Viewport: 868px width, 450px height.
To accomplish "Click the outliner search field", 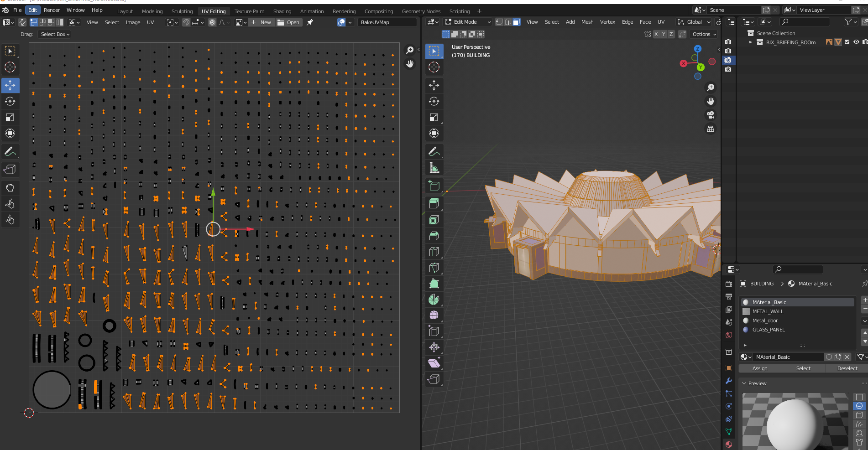I will tap(805, 22).
